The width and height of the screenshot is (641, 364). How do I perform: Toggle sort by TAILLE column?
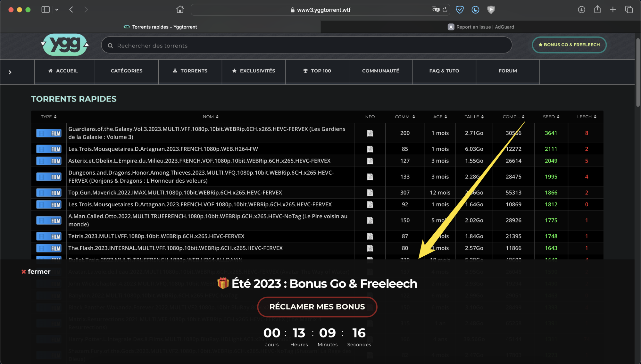tap(474, 117)
